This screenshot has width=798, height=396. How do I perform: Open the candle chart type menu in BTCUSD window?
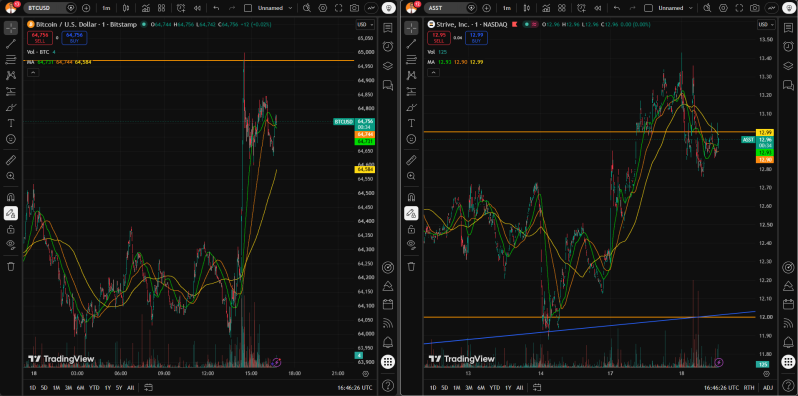click(126, 8)
